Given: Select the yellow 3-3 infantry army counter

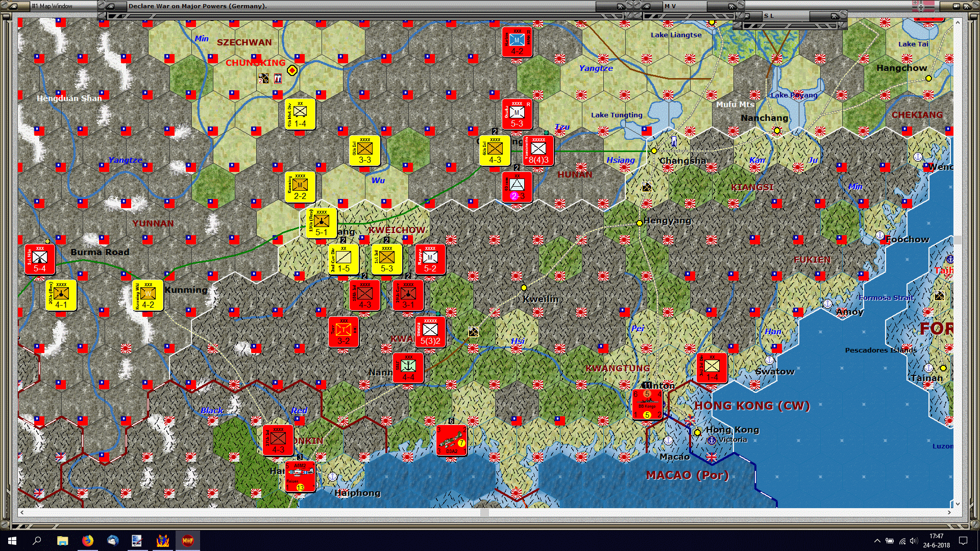Looking at the screenshot, I should (x=365, y=151).
